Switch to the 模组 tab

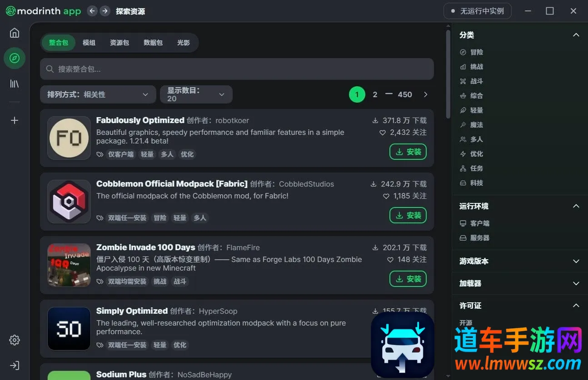point(89,43)
